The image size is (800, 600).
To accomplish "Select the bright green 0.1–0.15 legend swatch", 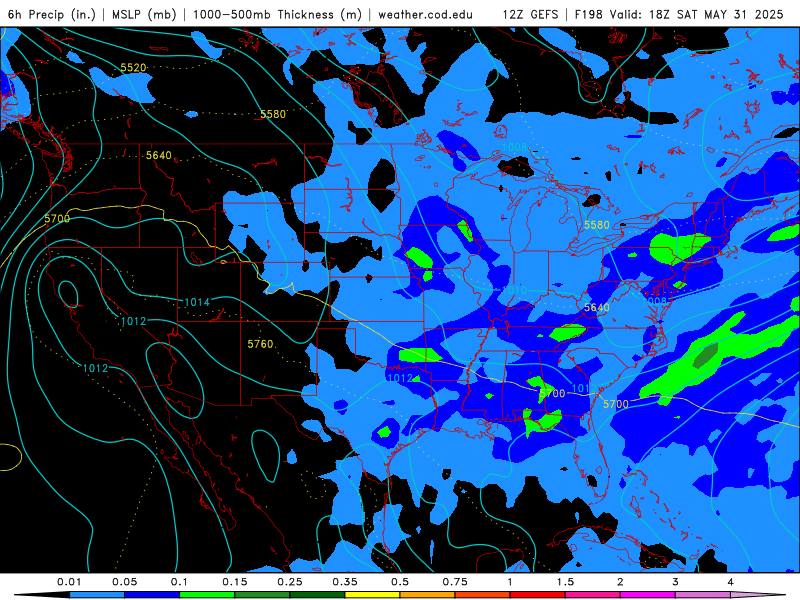I will 207,595.
